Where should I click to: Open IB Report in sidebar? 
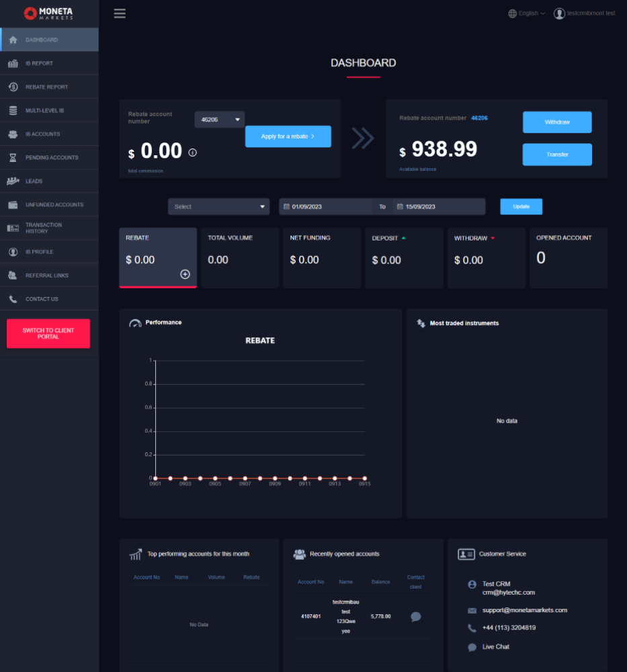[39, 63]
